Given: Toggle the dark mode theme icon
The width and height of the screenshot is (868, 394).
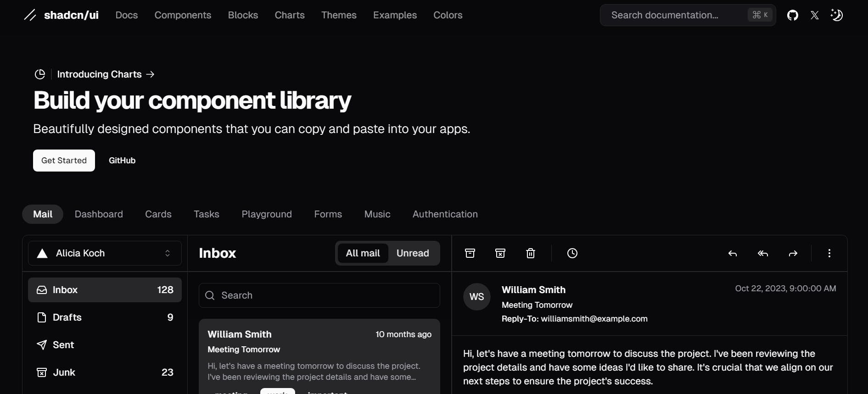Looking at the screenshot, I should (836, 15).
